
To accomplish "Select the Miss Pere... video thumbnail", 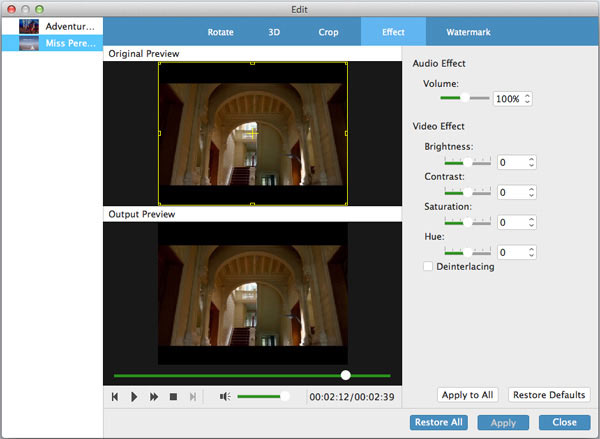I will 29,43.
